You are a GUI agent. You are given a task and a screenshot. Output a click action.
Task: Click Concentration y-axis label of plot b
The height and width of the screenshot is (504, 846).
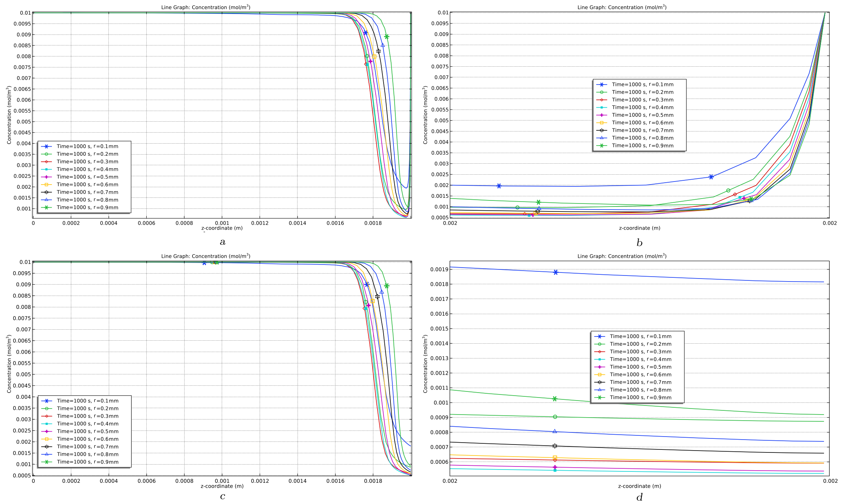point(425,115)
